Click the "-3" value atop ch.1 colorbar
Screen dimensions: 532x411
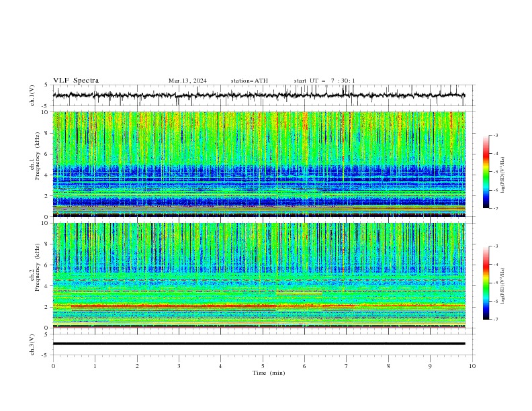click(x=496, y=135)
